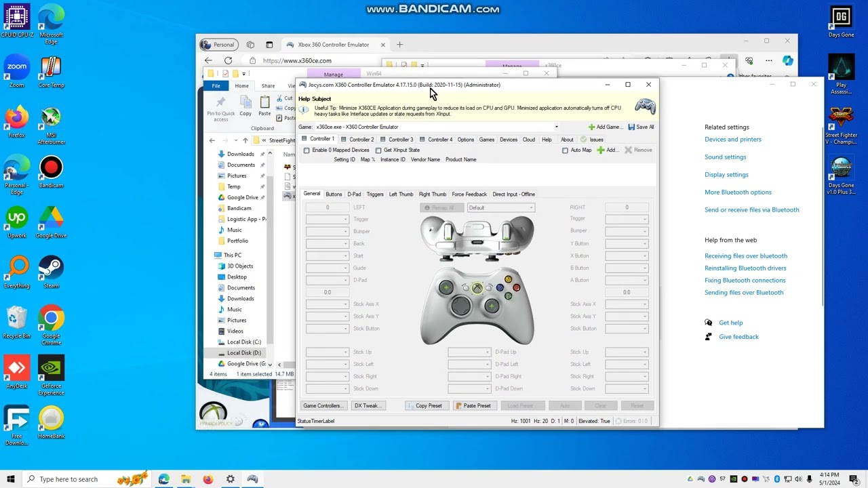Click the Pin to Quick access icon in Explorer

pos(220,108)
